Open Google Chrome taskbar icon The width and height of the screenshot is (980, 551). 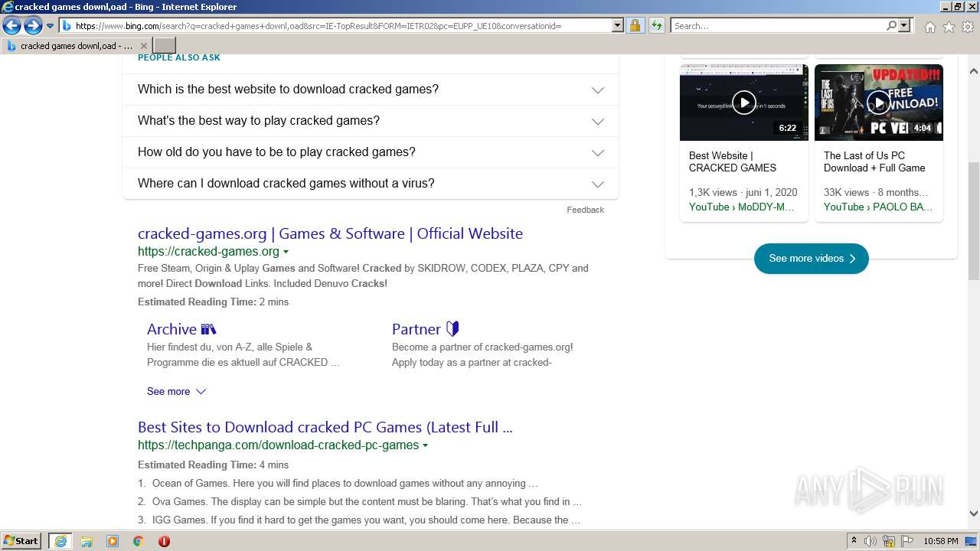pos(138,541)
